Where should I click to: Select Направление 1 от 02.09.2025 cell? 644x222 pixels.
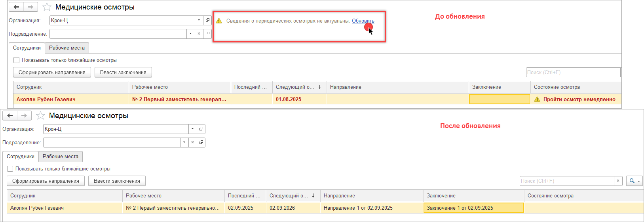point(372,208)
